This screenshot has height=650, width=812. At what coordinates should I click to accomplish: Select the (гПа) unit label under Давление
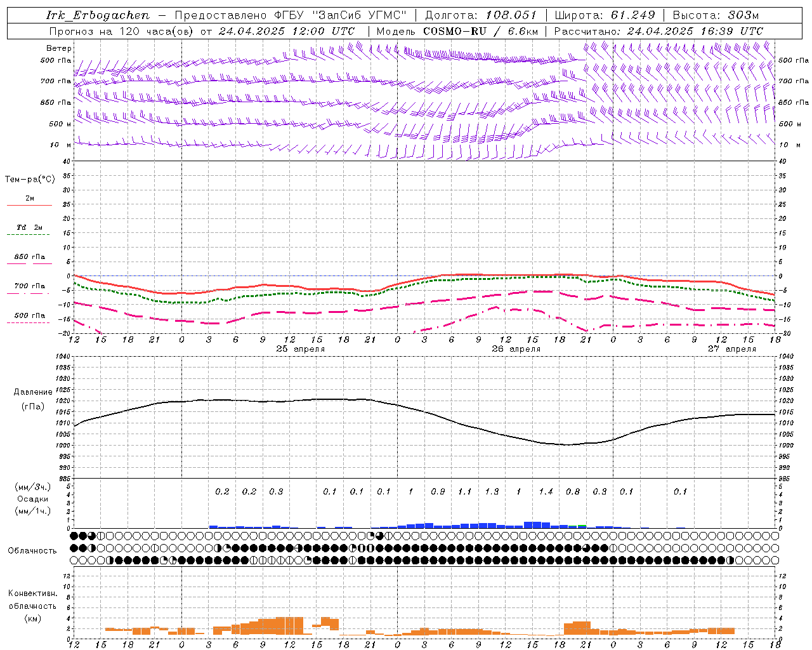pos(32,407)
